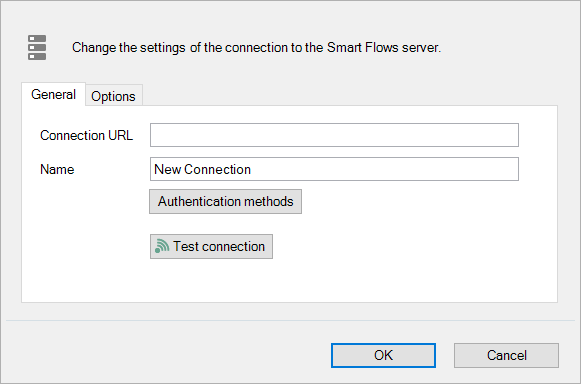Viewport: 581px width, 384px height.
Task: Click inside the Name text field
Action: coord(334,169)
